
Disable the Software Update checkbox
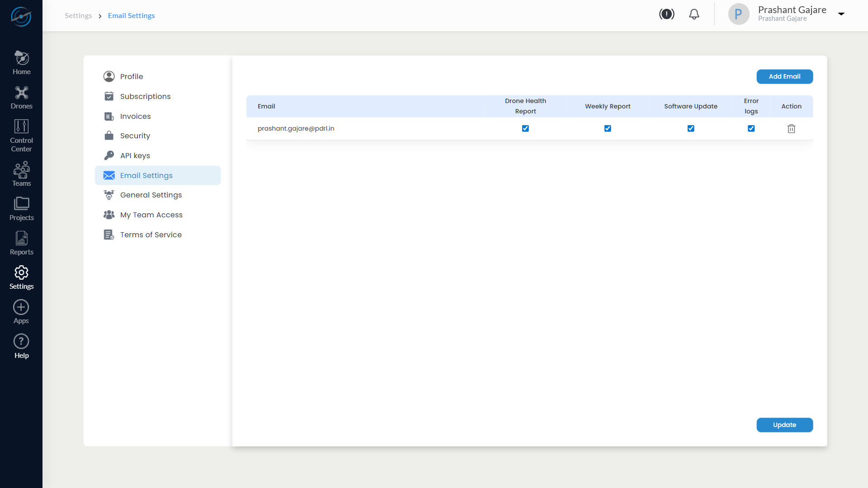(x=691, y=129)
